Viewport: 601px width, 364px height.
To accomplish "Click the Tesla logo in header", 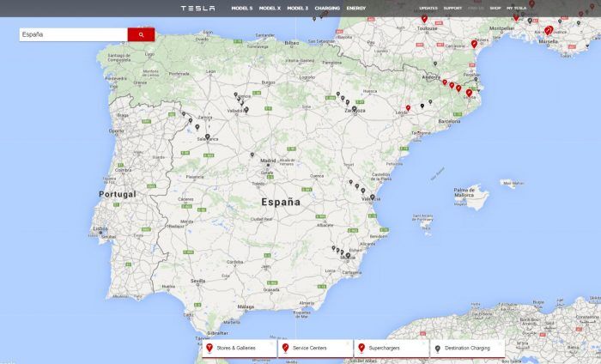I will click(x=197, y=8).
